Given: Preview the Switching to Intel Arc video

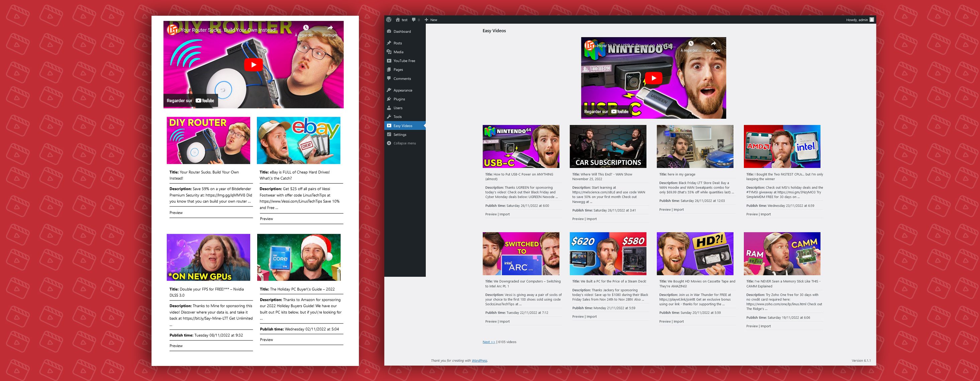Looking at the screenshot, I should tap(491, 321).
